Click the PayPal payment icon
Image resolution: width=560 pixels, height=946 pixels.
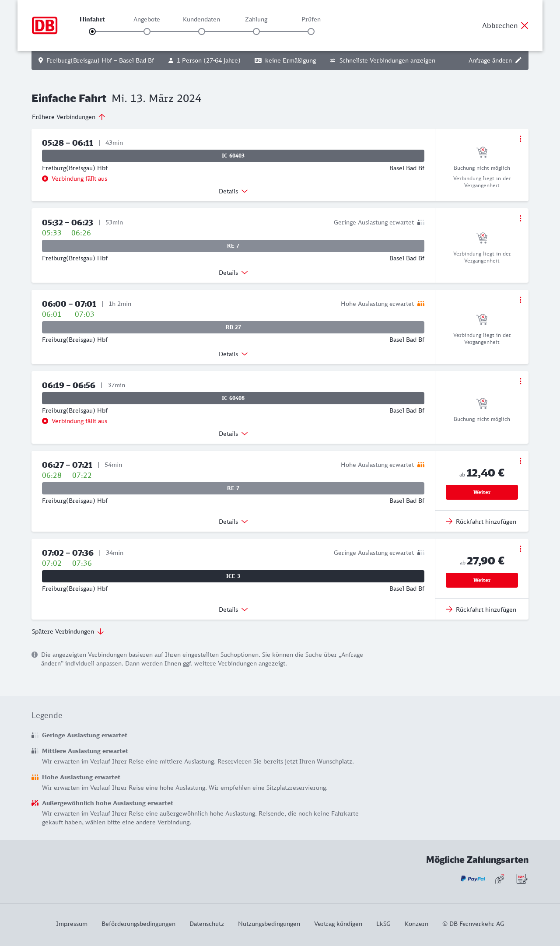pos(473,879)
